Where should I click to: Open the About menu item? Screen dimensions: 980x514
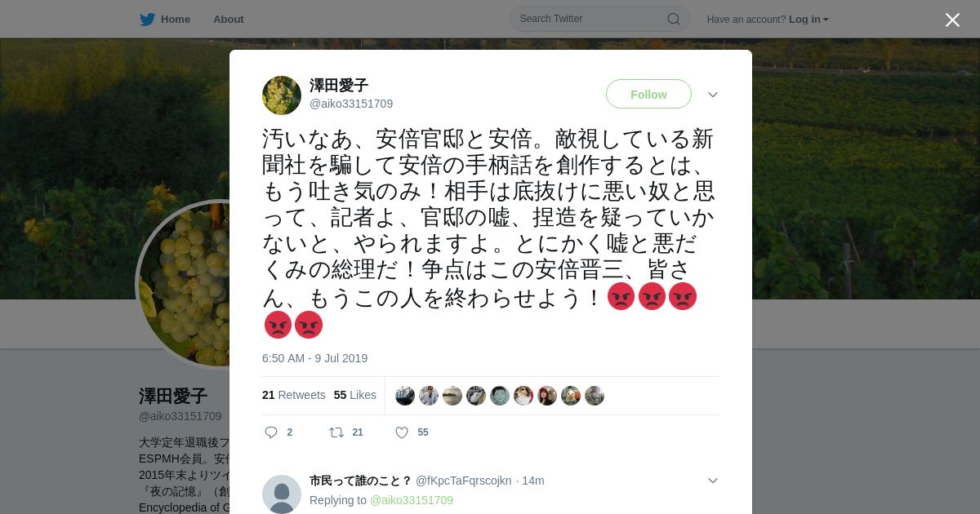(229, 19)
